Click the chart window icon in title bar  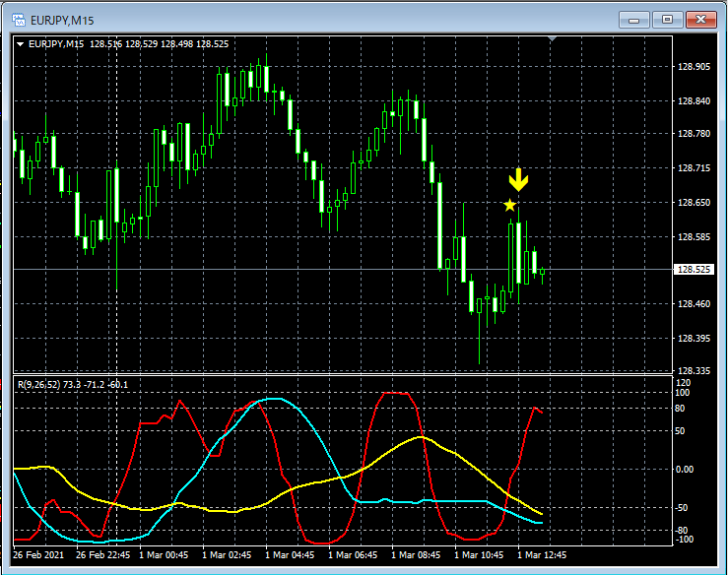19,20
